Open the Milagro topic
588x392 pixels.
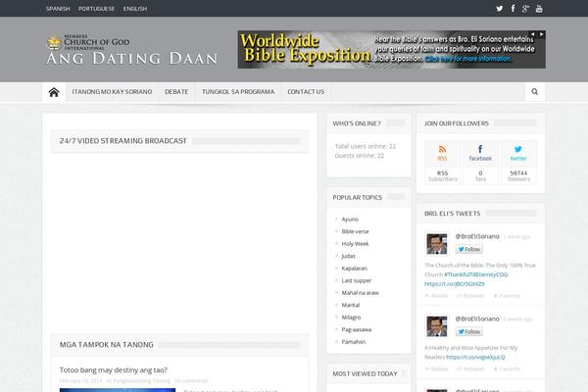tap(351, 318)
